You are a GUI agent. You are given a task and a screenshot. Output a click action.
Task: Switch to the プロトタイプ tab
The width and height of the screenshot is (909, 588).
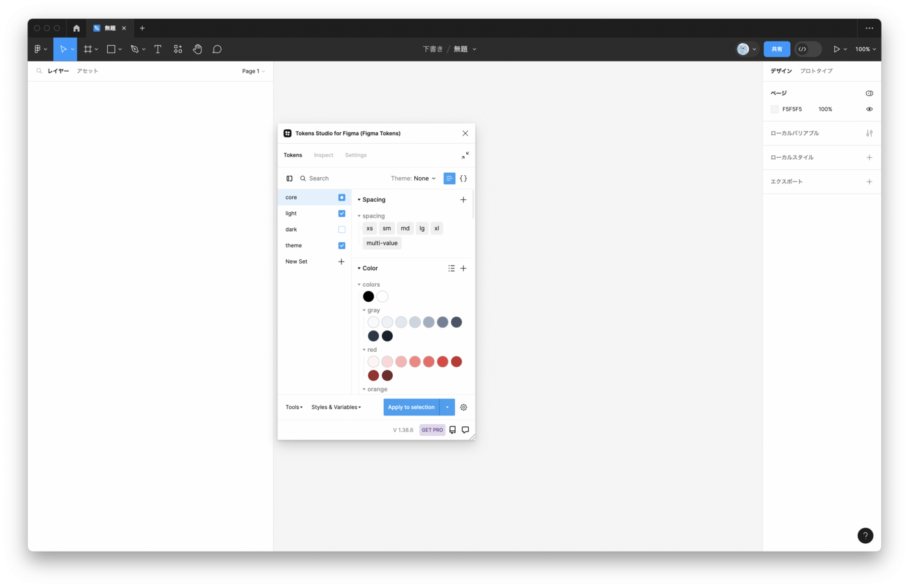816,71
